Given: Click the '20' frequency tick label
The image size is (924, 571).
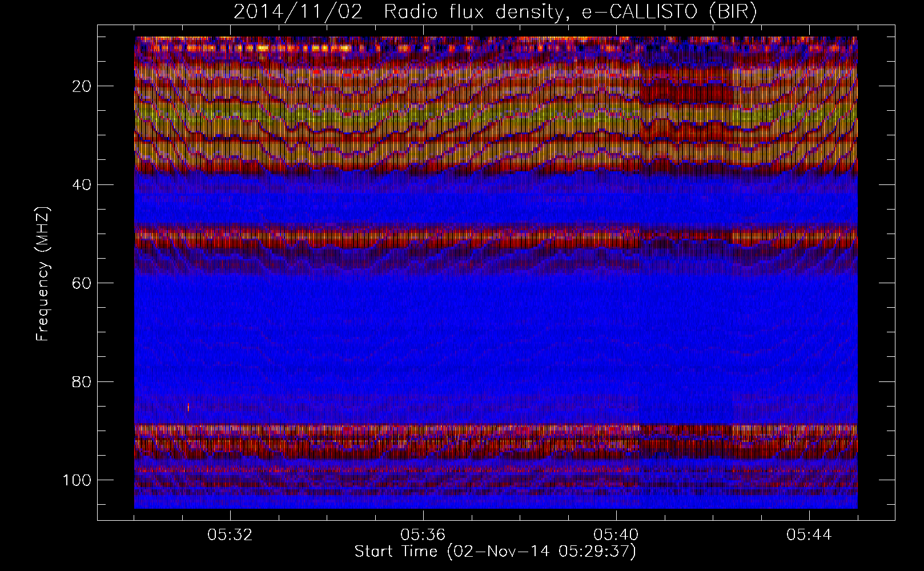Looking at the screenshot, I should [x=82, y=86].
